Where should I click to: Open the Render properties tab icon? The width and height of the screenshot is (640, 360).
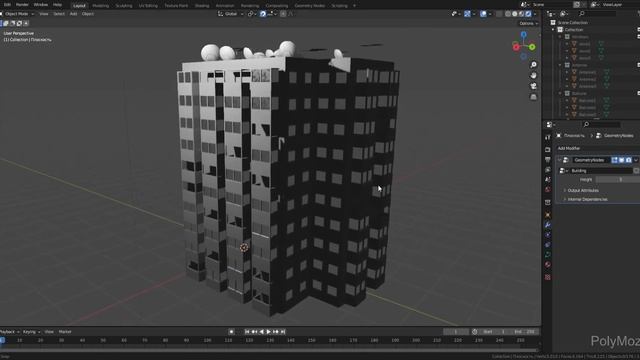point(548,150)
